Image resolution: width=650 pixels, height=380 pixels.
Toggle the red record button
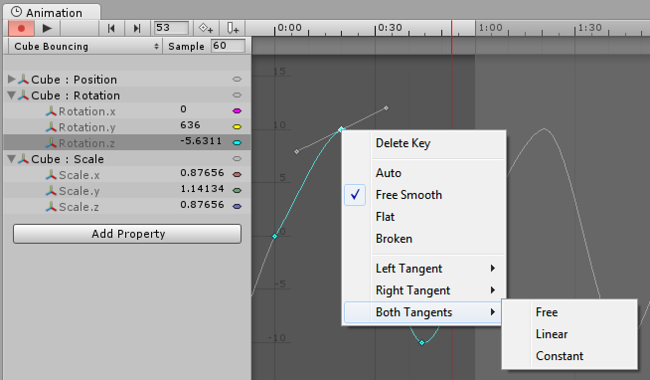(21, 28)
